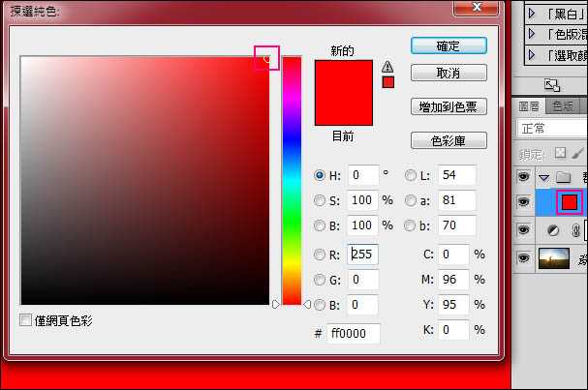Click the lock image pixels brush icon
Screen dimensions: 588x390
(x=578, y=153)
